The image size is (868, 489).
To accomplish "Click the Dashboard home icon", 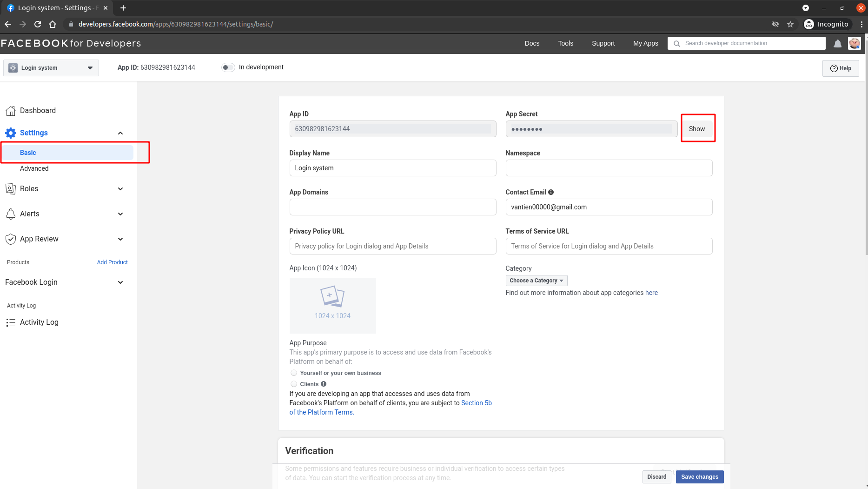I will 11,111.
